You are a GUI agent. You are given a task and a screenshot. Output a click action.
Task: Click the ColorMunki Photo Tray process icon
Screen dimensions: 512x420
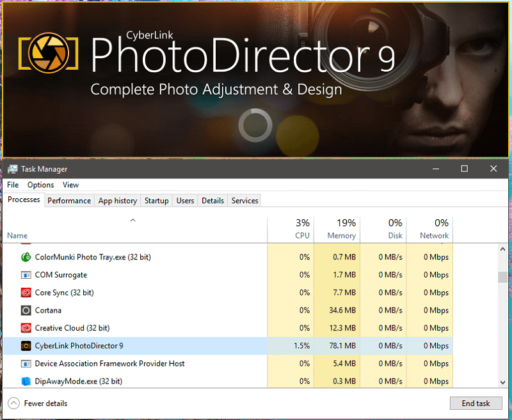pos(26,257)
